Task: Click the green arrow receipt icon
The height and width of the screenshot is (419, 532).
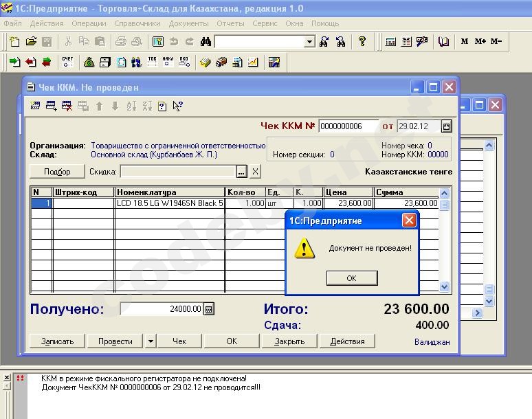Action: tap(14, 62)
